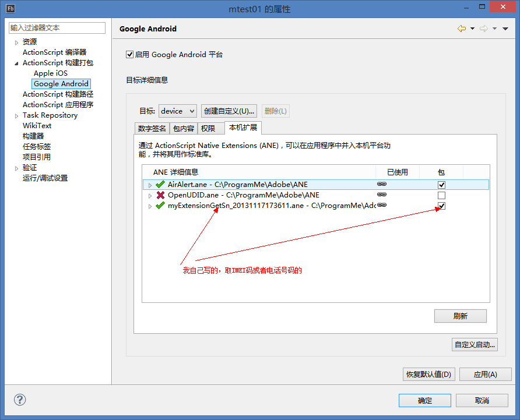
Task: Expand the AirAlert.ane row
Action: (150, 185)
